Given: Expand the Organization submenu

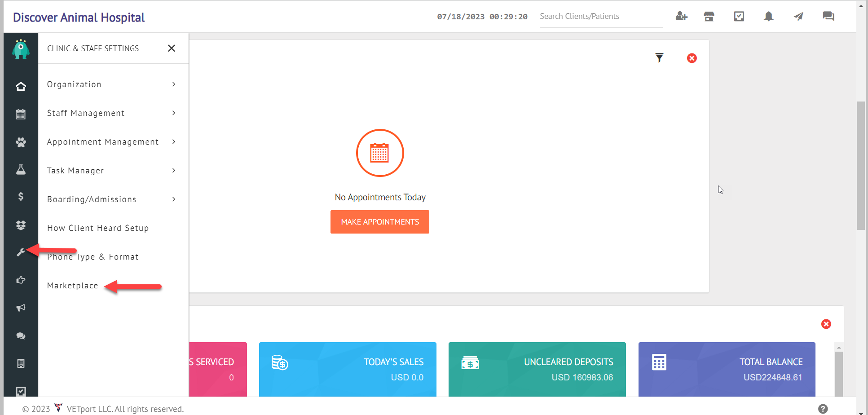Looking at the screenshot, I should pyautogui.click(x=113, y=84).
